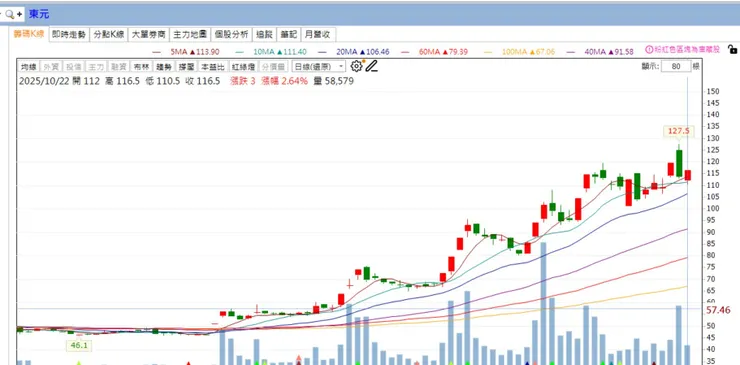Select the pencil drawing tool
This screenshot has width=740, height=365.
(x=371, y=66)
